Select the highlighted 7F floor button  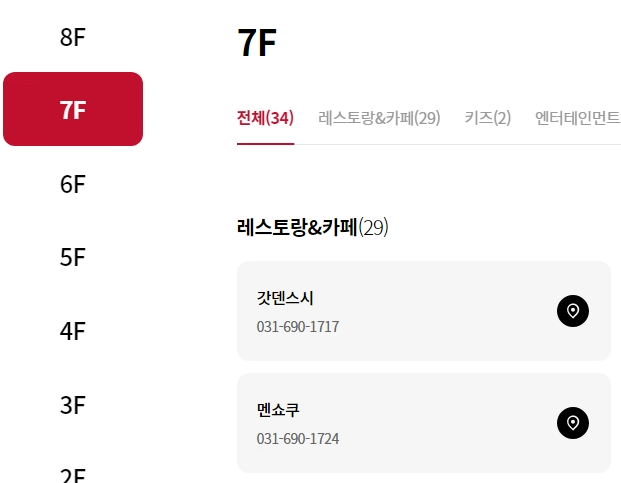[x=73, y=109]
